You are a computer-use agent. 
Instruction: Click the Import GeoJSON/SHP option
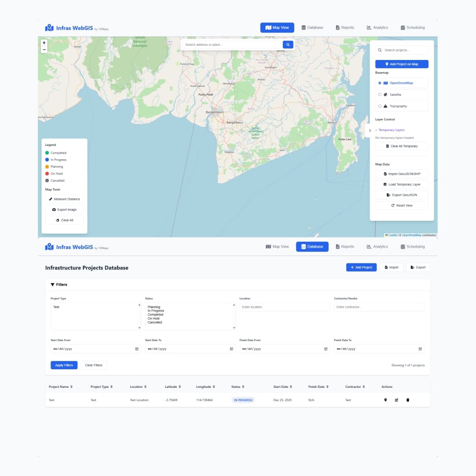tap(402, 174)
